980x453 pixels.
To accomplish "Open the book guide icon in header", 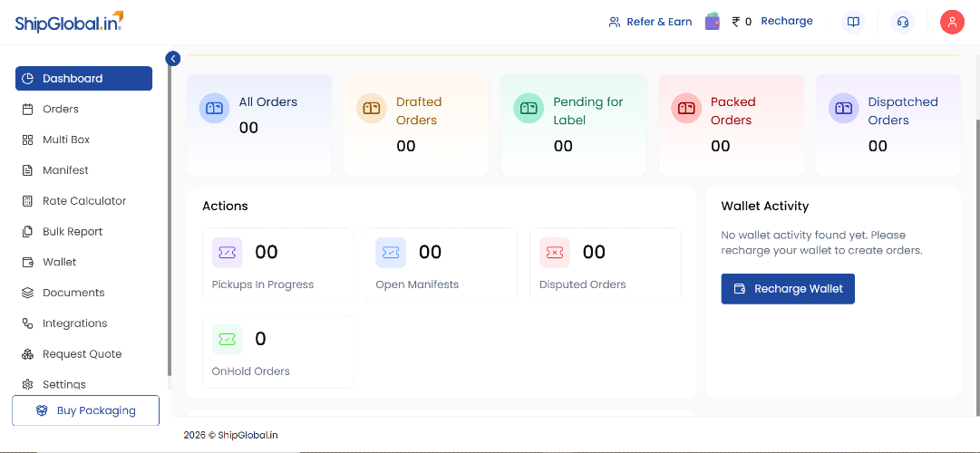I will point(852,22).
